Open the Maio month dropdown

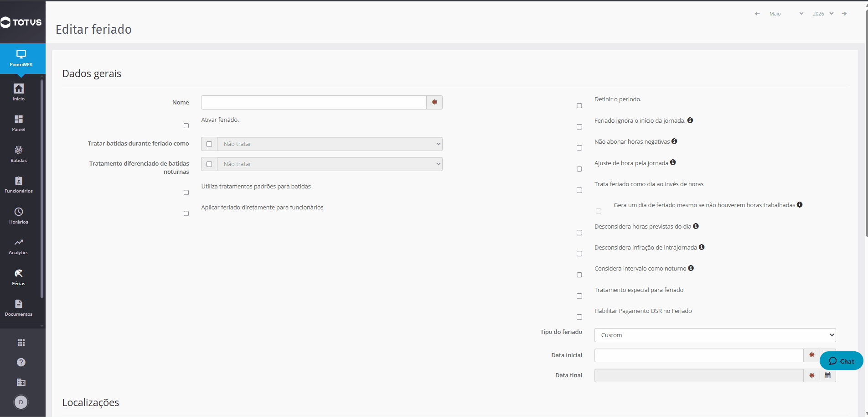tap(786, 14)
